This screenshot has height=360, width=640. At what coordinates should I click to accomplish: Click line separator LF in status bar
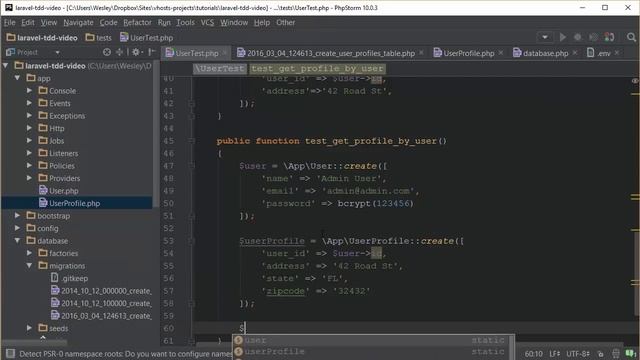pyautogui.click(x=554, y=353)
